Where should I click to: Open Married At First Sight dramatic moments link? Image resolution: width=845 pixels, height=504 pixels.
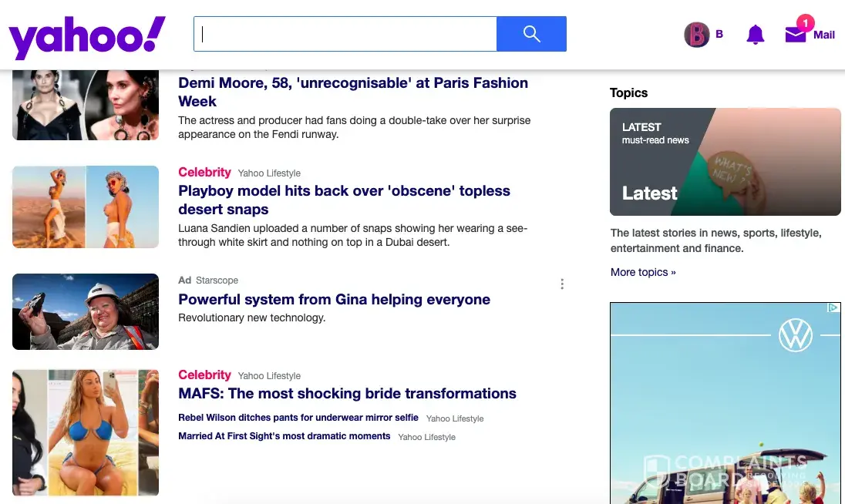point(284,436)
